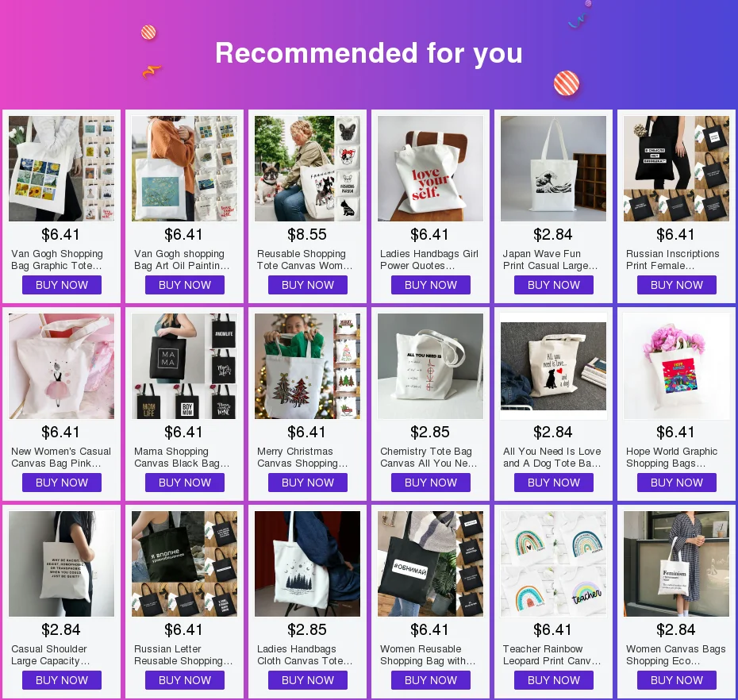Select the Hope World Graphic Shopping Bags title

671,457
